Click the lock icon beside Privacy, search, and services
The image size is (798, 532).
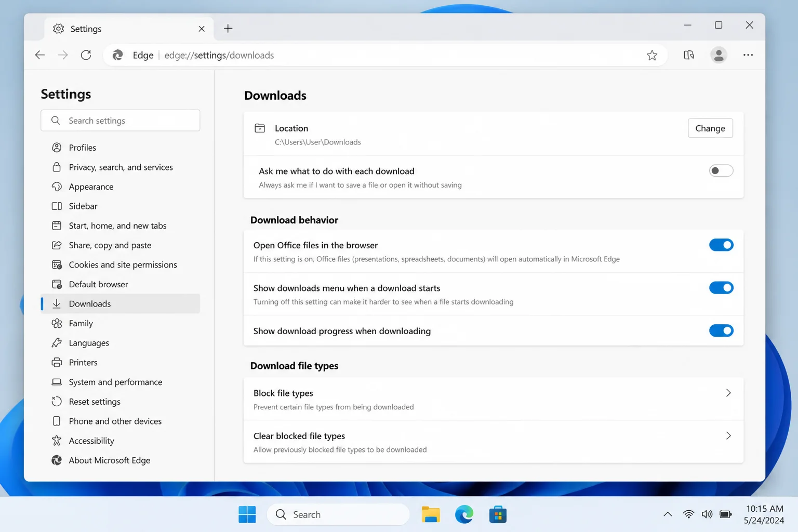(x=57, y=167)
